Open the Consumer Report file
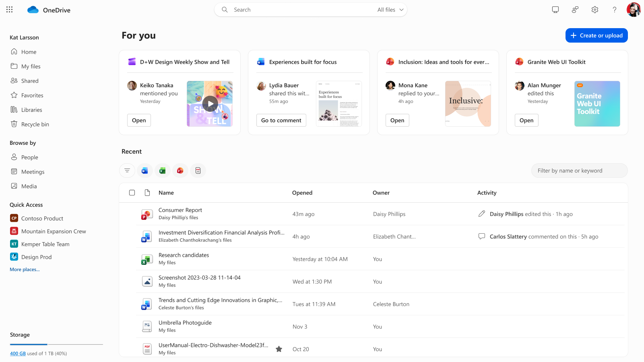 [180, 210]
